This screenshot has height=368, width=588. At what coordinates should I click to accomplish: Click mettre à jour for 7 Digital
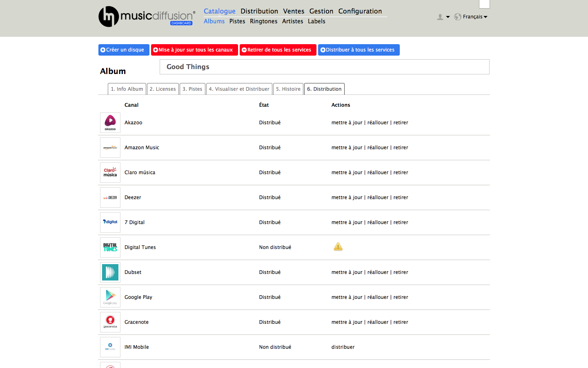(347, 222)
